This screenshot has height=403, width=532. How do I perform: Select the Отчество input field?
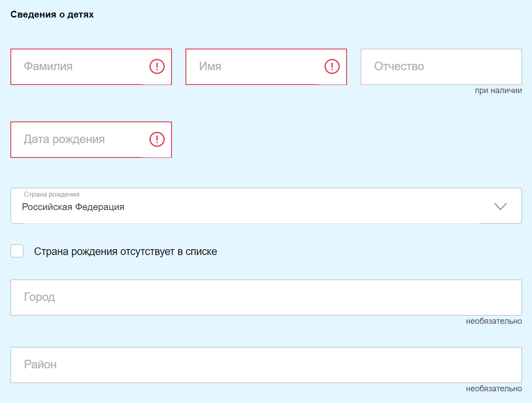pyautogui.click(x=441, y=67)
